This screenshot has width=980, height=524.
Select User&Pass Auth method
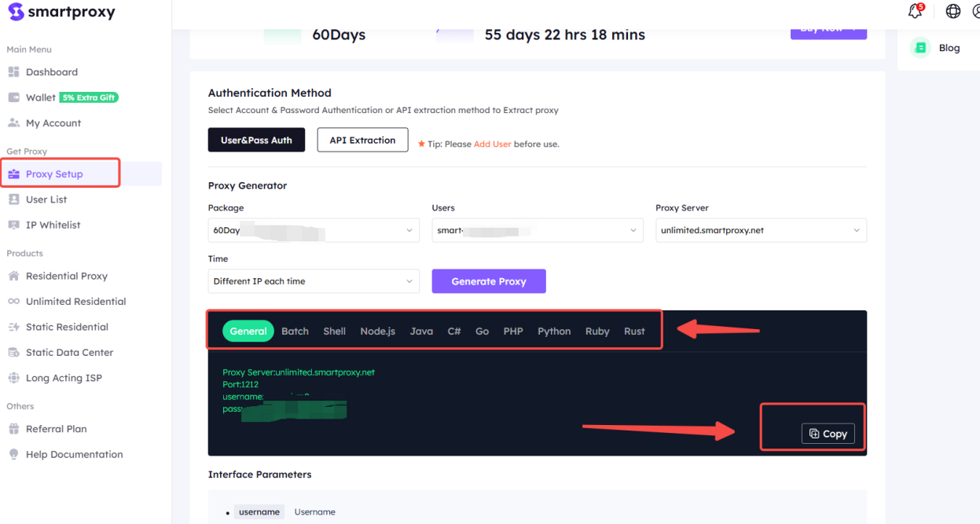click(x=256, y=140)
